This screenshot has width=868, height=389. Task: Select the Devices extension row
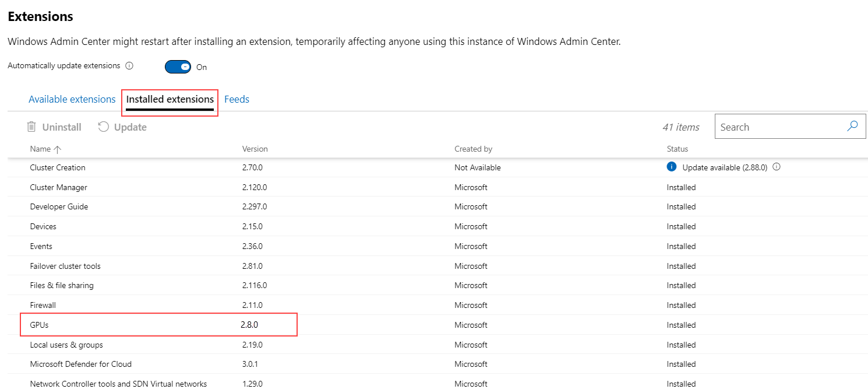[437, 226]
